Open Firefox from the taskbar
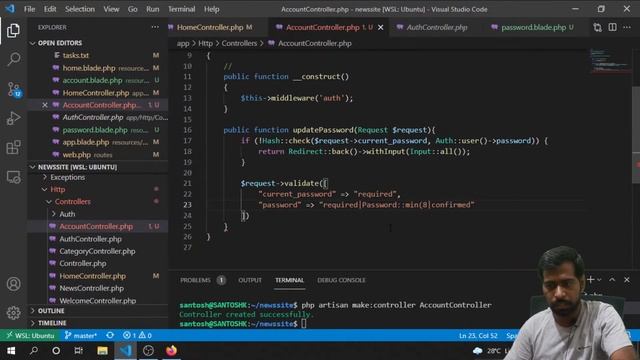640x360 pixels. coord(171,351)
